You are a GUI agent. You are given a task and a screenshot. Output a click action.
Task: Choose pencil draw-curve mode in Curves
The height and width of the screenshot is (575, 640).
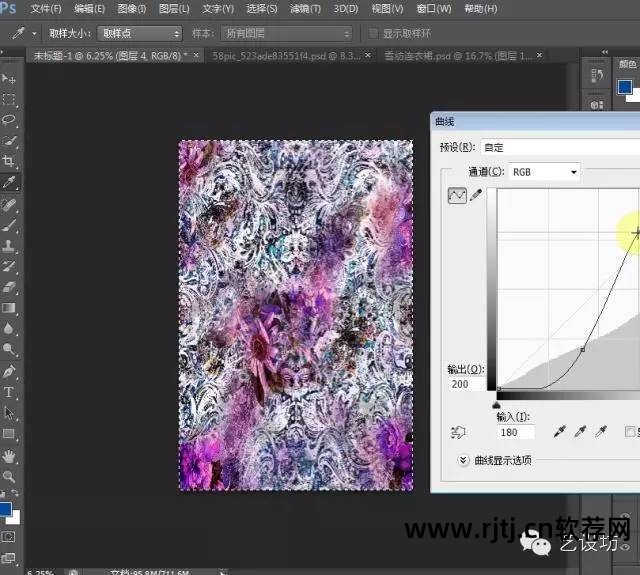[476, 195]
